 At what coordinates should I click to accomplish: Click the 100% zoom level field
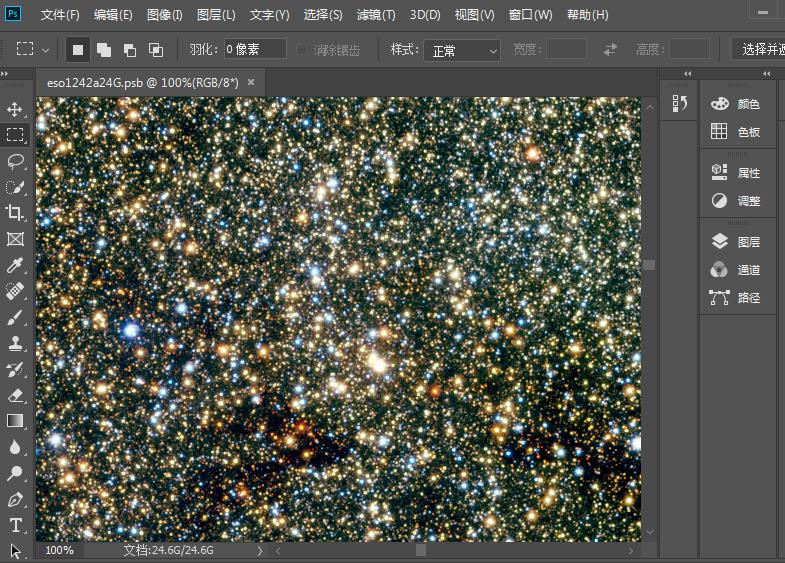(x=60, y=550)
